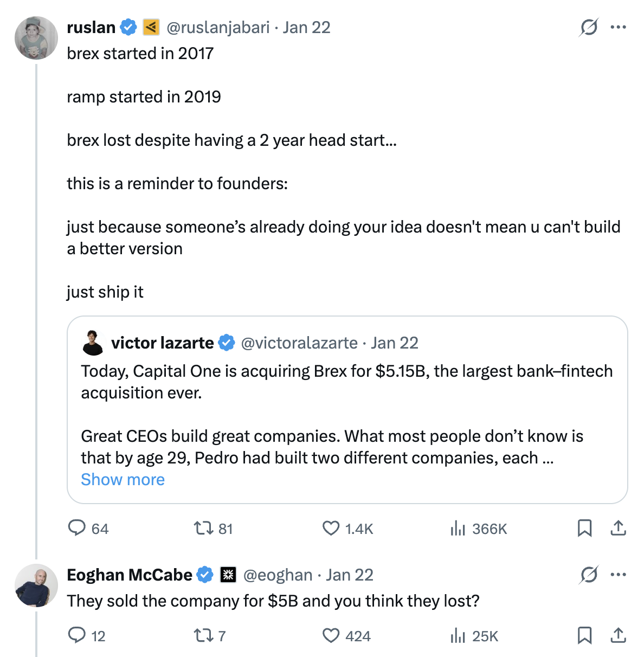644x657 pixels.
Task: View analytics for ruslan's 366K-view tweet
Action: point(458,528)
